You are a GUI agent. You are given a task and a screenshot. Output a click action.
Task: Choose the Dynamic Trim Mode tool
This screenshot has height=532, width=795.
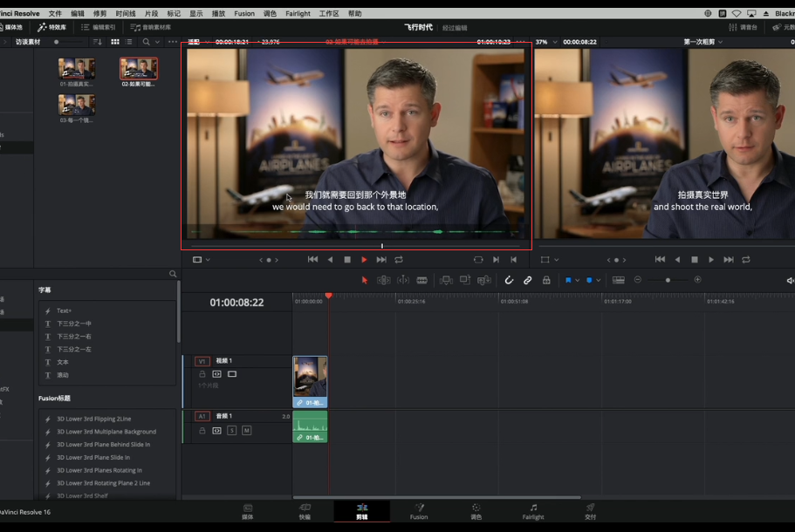pyautogui.click(x=403, y=280)
